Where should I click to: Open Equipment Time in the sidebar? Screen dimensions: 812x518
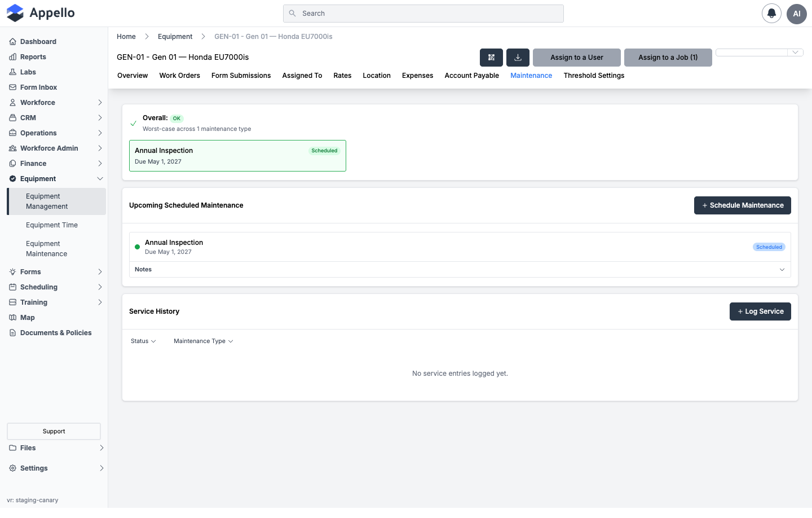[52, 225]
